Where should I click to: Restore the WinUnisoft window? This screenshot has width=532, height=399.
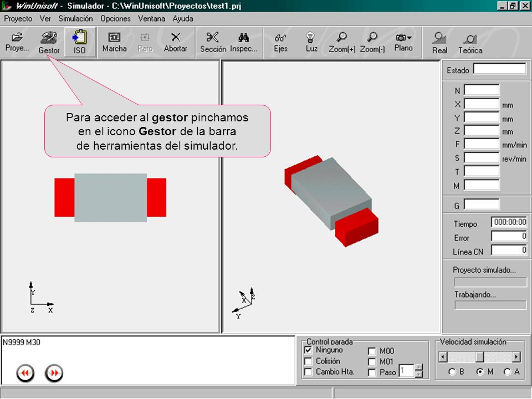(x=512, y=6)
